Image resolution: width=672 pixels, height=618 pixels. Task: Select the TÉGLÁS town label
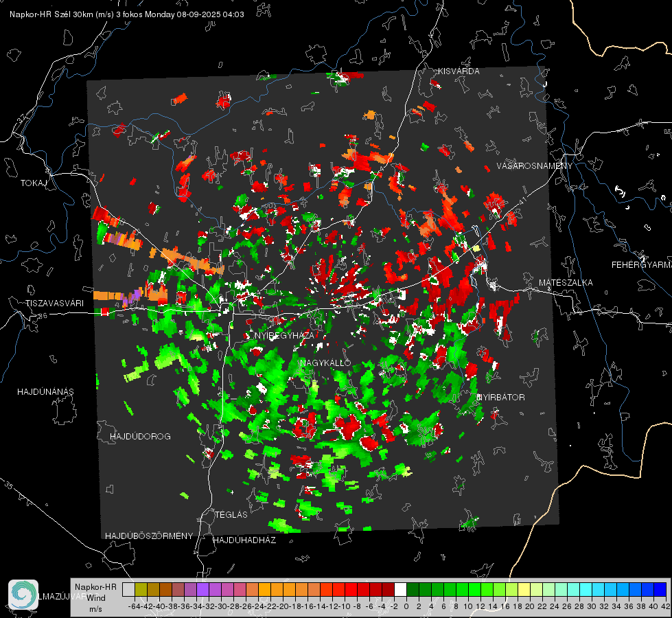[x=231, y=515]
